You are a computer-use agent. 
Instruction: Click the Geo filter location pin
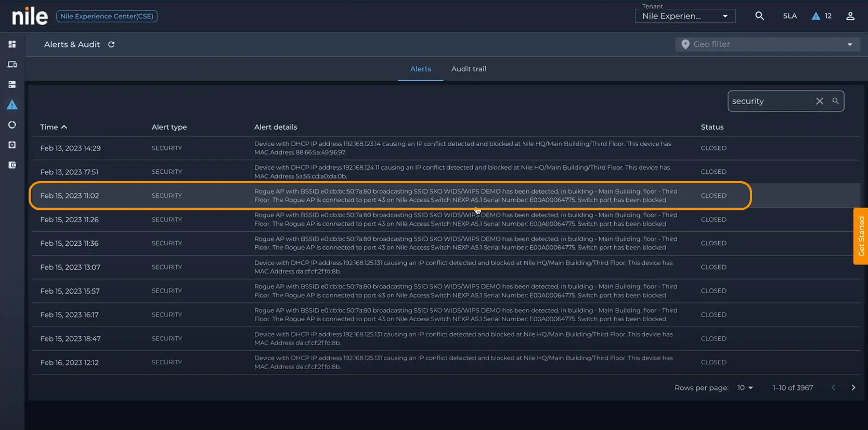pyautogui.click(x=685, y=44)
